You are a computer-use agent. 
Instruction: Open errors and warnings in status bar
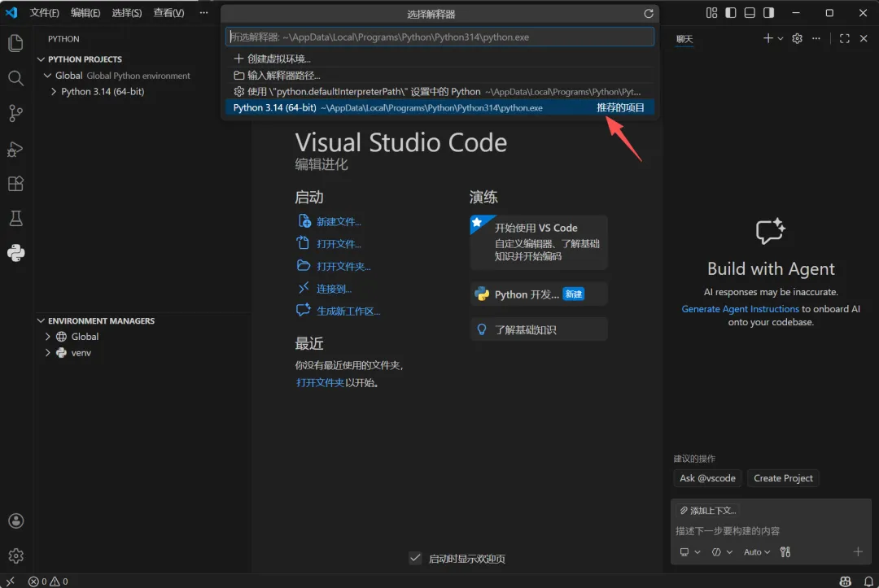click(48, 581)
